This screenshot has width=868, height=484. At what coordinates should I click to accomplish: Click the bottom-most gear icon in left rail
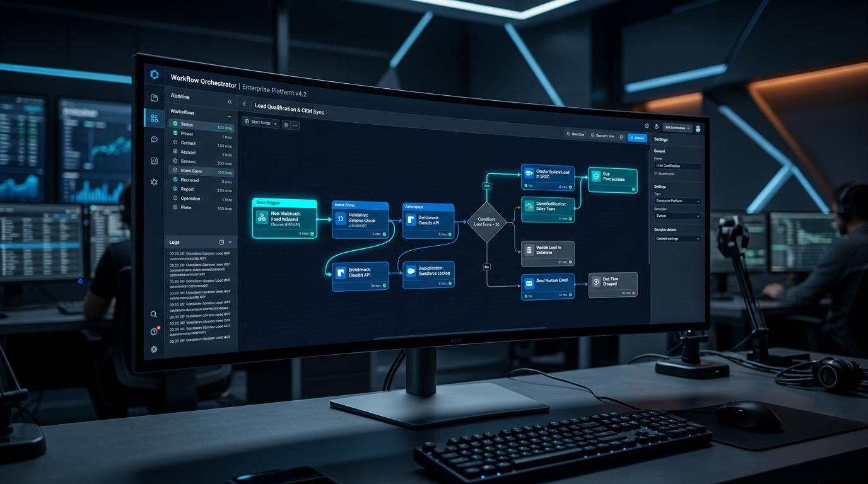pyautogui.click(x=154, y=349)
